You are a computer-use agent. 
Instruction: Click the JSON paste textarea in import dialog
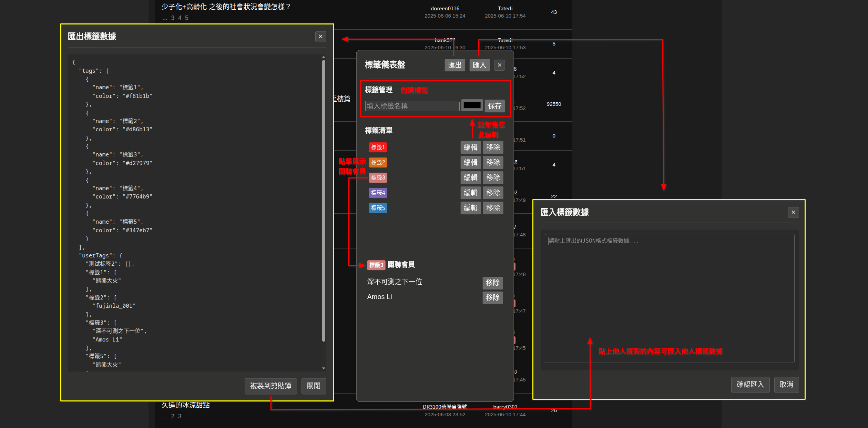[x=669, y=298]
